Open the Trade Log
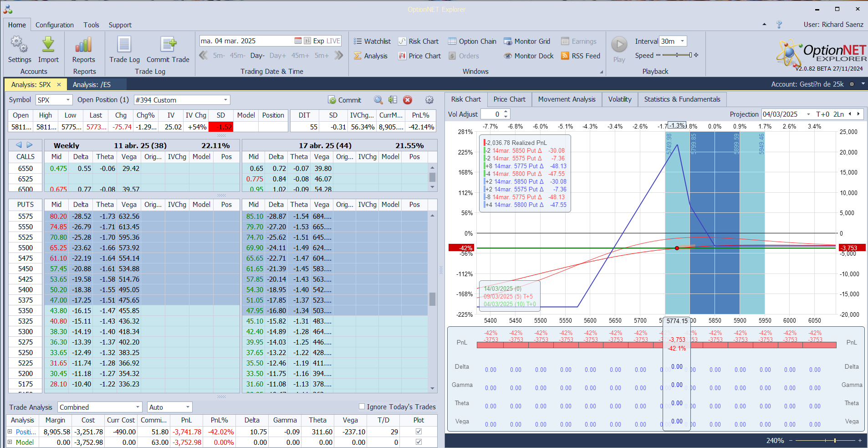 124,50
